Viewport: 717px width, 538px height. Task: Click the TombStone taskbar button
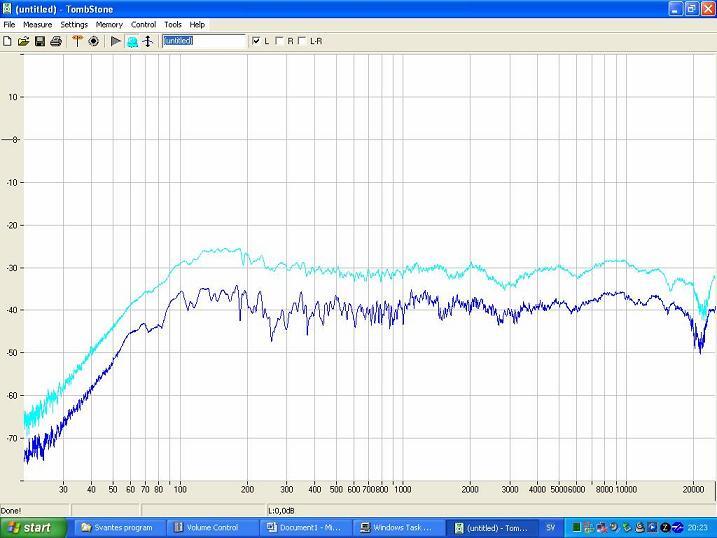[x=492, y=528]
